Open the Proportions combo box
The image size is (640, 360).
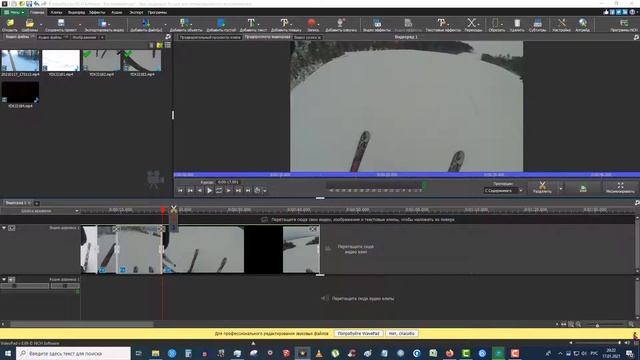[x=503, y=191]
